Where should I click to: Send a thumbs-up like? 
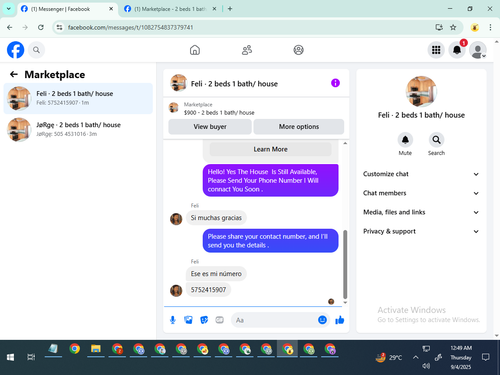tap(340, 320)
